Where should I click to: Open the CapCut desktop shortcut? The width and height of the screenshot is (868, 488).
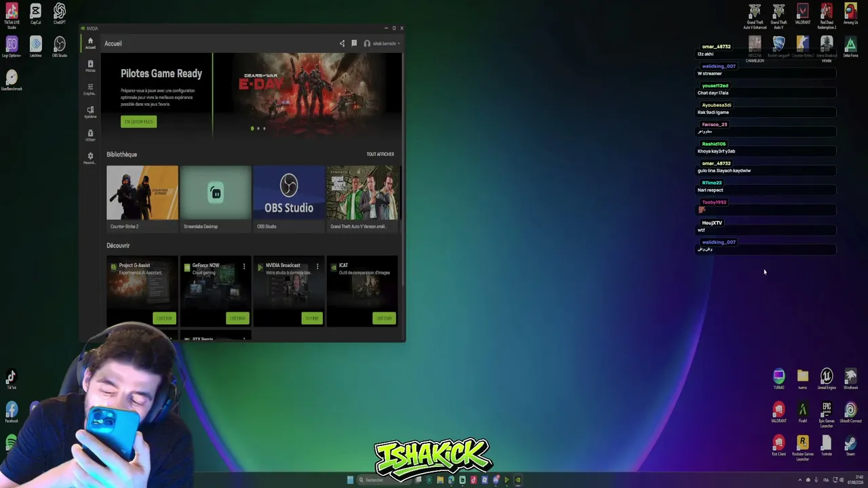coord(36,14)
